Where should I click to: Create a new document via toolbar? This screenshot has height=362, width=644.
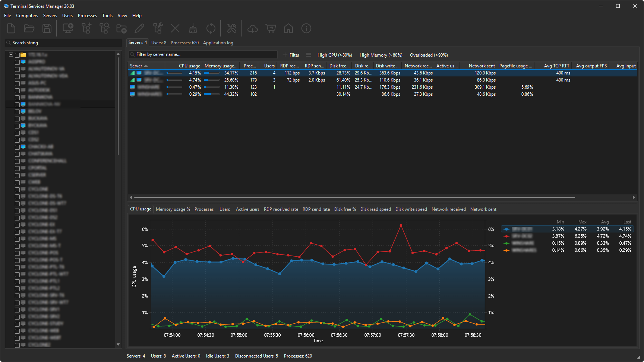(x=11, y=28)
